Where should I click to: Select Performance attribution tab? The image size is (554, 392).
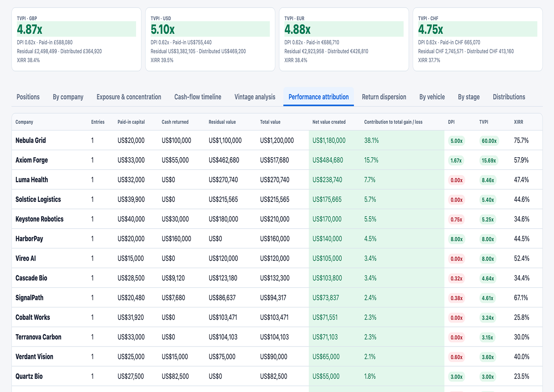pyautogui.click(x=319, y=97)
